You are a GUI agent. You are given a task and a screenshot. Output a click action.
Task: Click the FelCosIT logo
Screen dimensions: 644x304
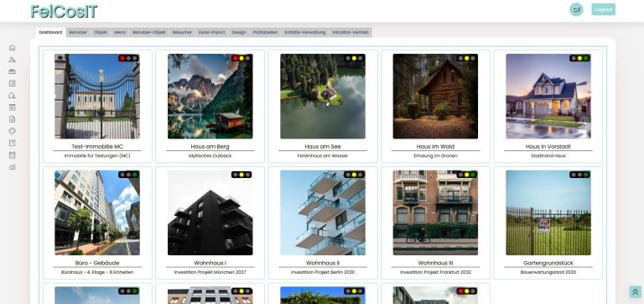click(64, 12)
